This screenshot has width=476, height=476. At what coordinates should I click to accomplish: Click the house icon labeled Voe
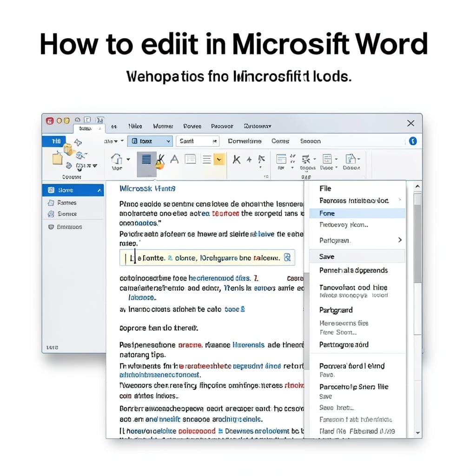point(117,159)
